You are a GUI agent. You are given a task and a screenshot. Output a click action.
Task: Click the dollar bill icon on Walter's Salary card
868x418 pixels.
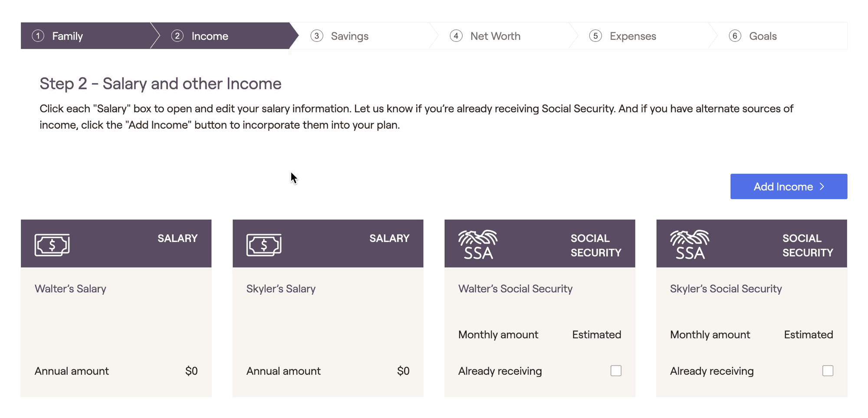(52, 245)
